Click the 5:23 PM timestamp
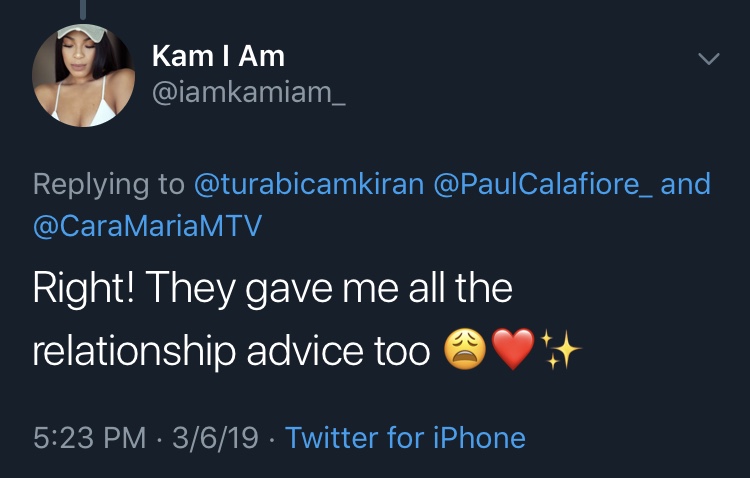Image resolution: width=750 pixels, height=478 pixels. click(89, 437)
